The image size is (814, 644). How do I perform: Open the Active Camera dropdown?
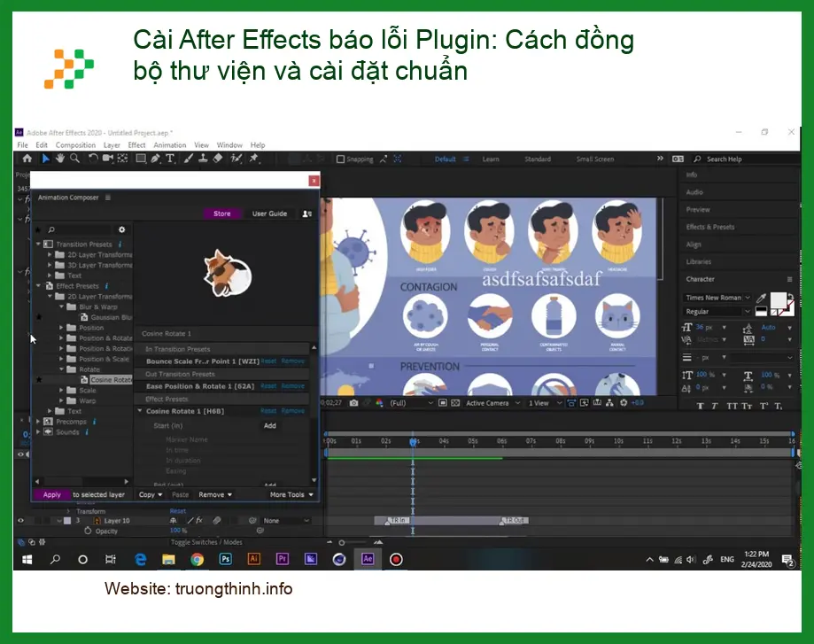492,403
